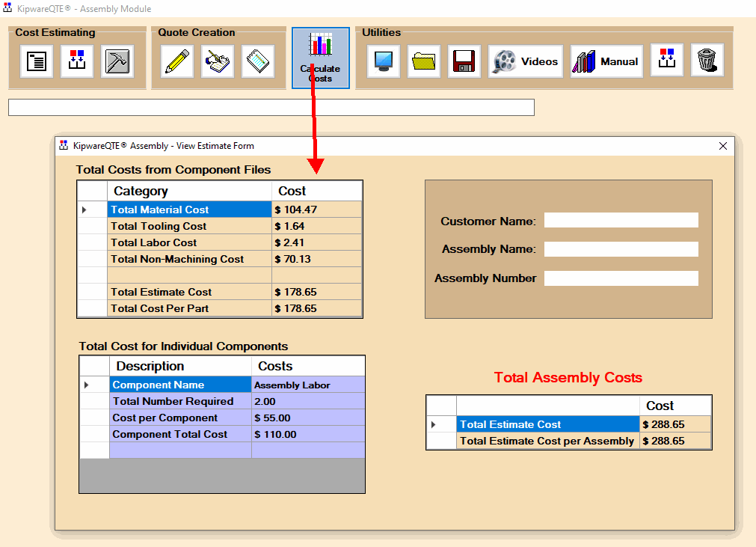The height and width of the screenshot is (547, 756).
Task: Click the hand-writing note icon
Action: click(218, 61)
